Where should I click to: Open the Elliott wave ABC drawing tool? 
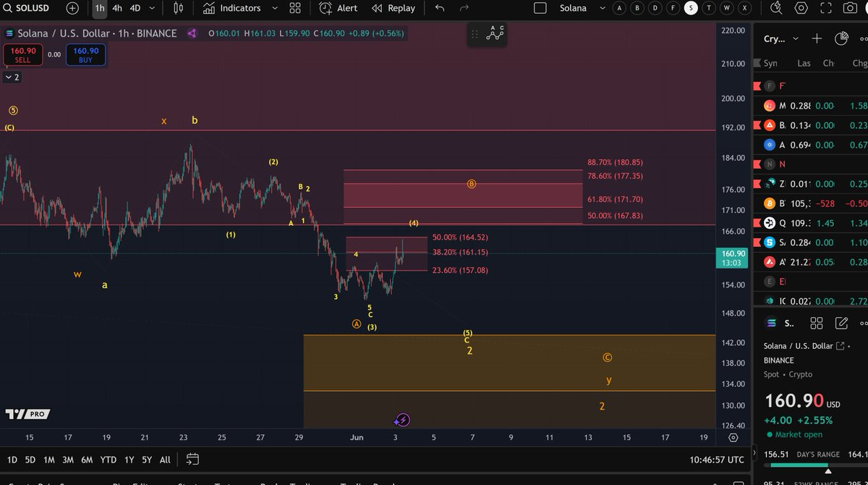pos(495,33)
